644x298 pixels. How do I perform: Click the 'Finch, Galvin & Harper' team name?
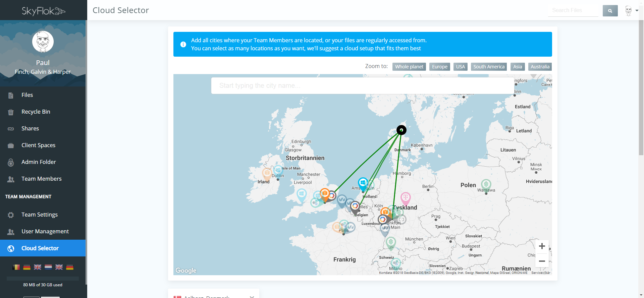tap(43, 72)
